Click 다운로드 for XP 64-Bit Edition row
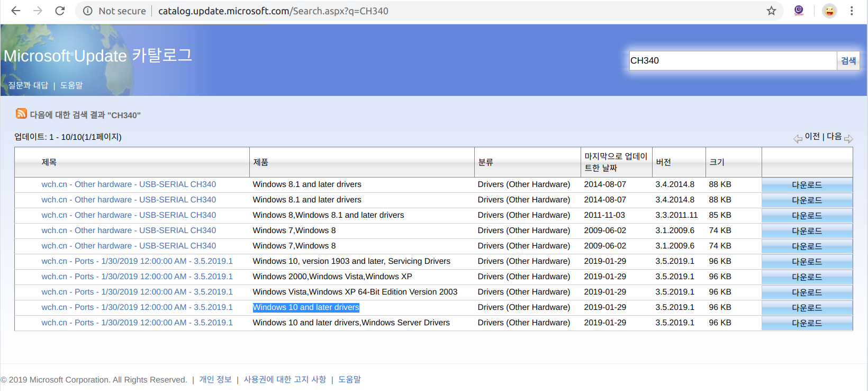The image size is (868, 391). [807, 292]
